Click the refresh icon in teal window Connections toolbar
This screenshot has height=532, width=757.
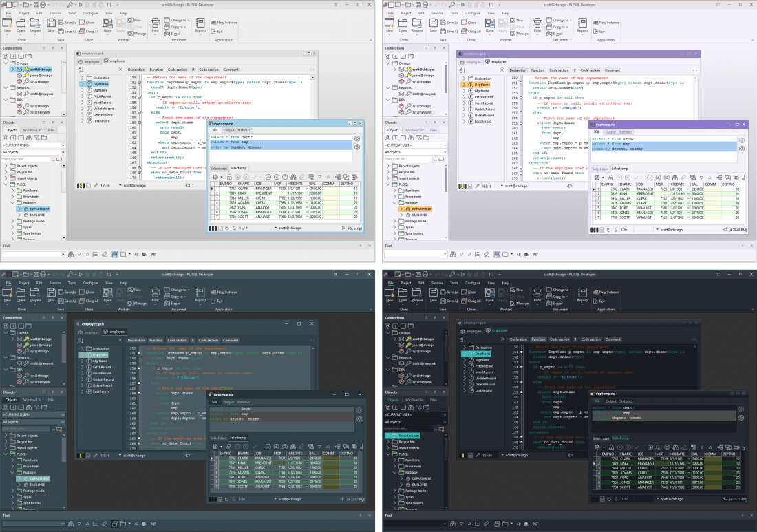click(6, 326)
